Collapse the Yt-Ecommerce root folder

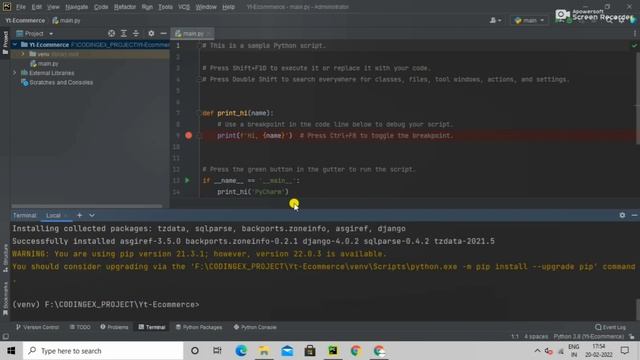pos(15,44)
